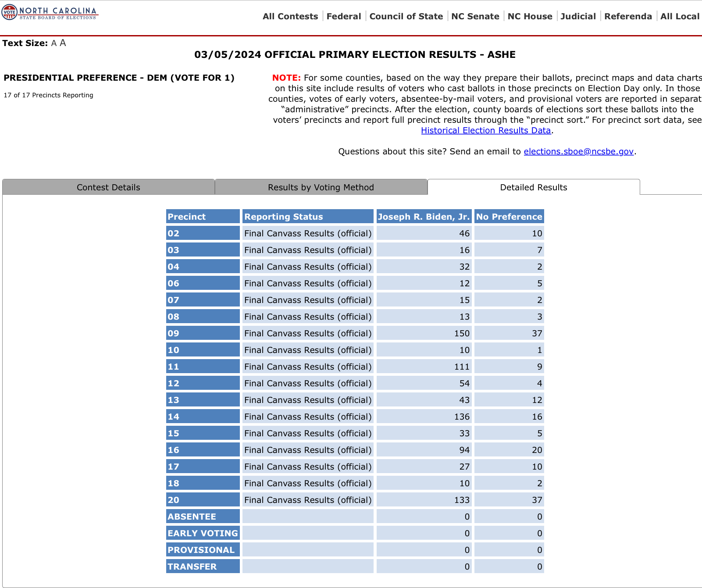Click No Preference count 7 in precinct 03
This screenshot has width=702, height=588.
[x=509, y=250]
